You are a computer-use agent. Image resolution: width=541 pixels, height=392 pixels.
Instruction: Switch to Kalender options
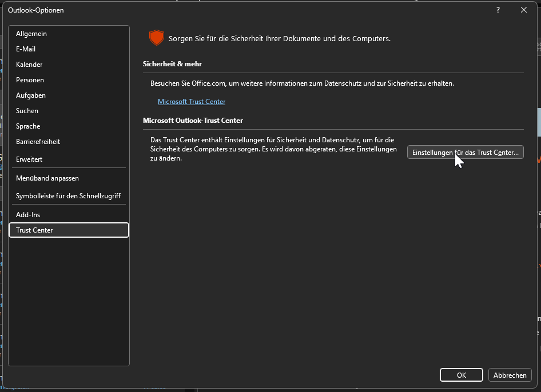tap(29, 65)
